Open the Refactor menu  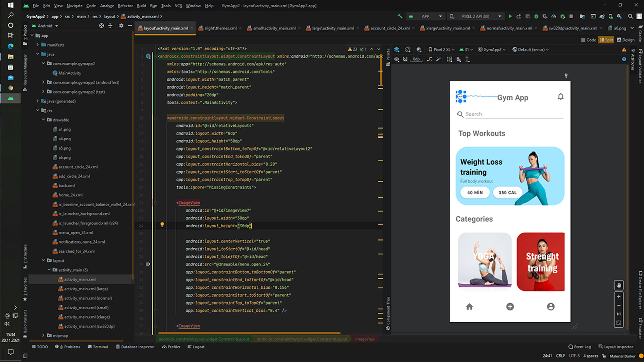125,6
